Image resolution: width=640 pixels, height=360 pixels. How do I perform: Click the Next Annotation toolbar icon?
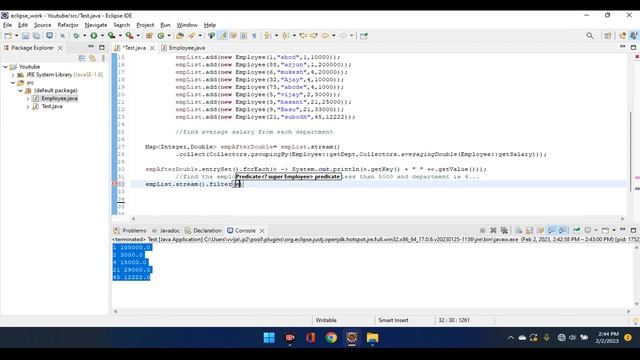[x=267, y=36]
